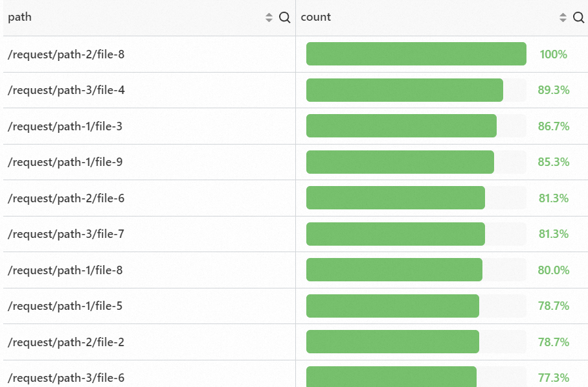Viewport: 588px width, 387px height.
Task: Click search icon in path column header
Action: [284, 18]
